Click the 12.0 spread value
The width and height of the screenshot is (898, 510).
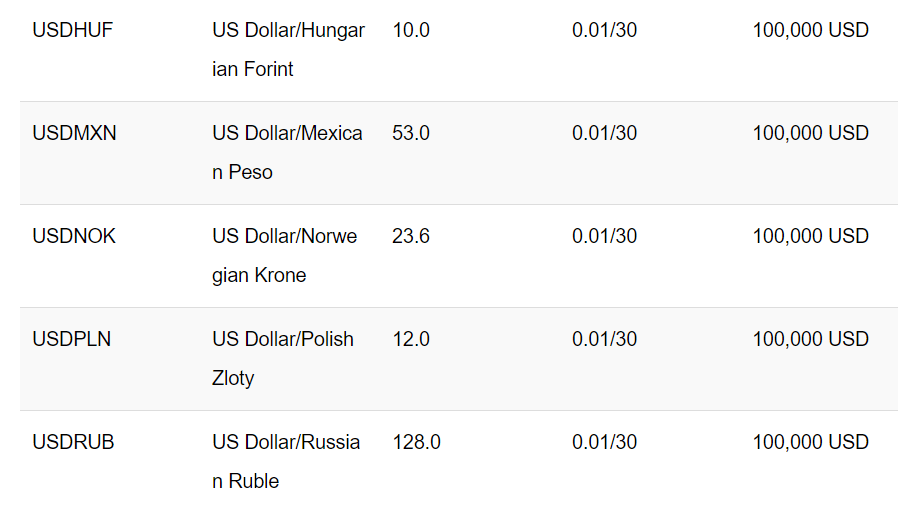[x=411, y=339]
